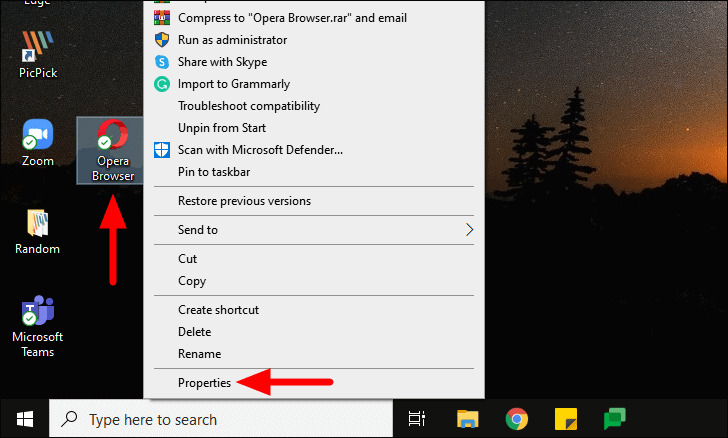Select the Random folder on desktop

pos(38,232)
